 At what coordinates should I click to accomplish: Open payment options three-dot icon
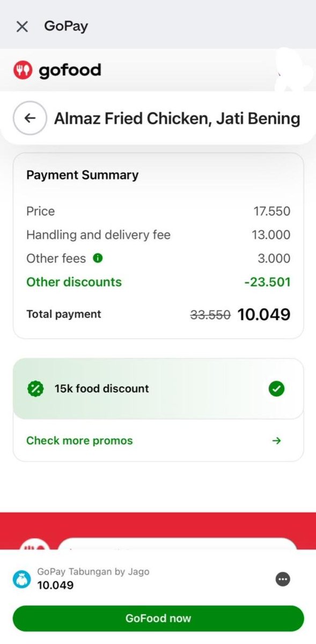283,579
